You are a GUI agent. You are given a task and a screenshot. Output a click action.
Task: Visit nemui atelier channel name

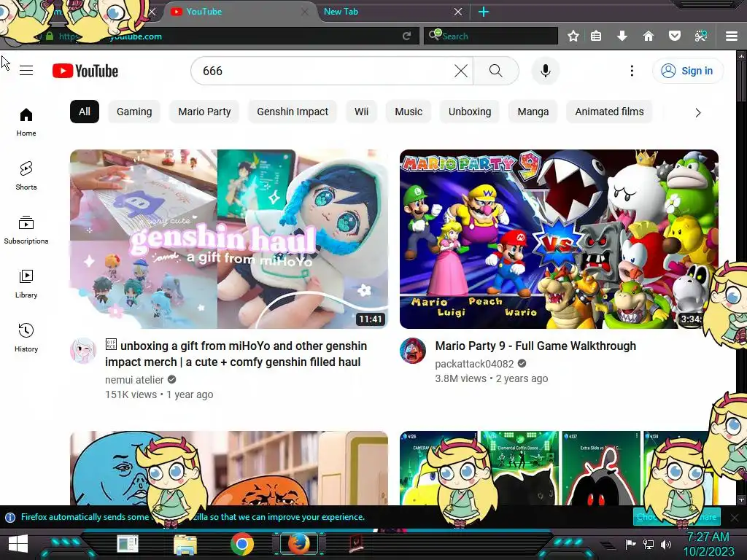coord(134,379)
